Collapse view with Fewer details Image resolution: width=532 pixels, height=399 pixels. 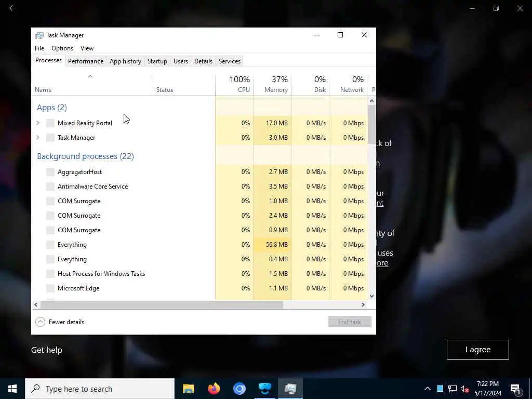point(60,322)
